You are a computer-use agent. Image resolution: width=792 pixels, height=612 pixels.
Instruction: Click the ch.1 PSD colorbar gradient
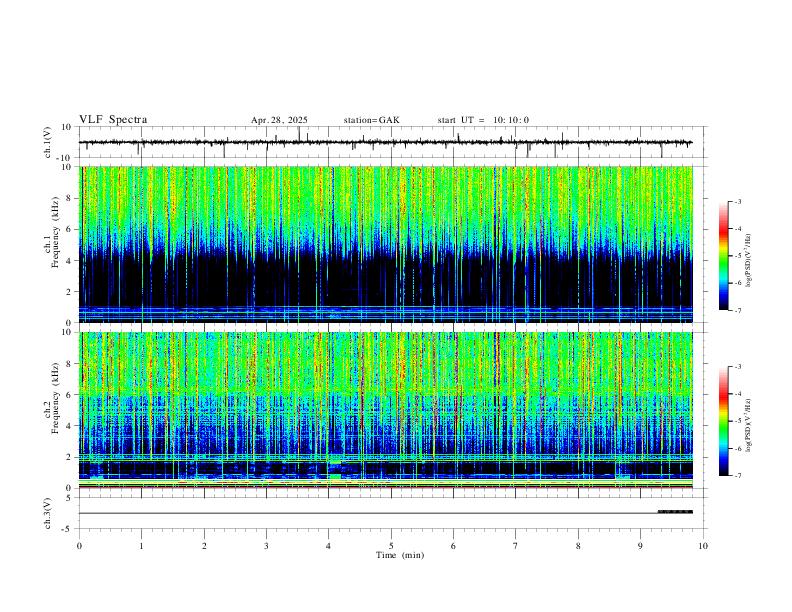[x=723, y=256]
